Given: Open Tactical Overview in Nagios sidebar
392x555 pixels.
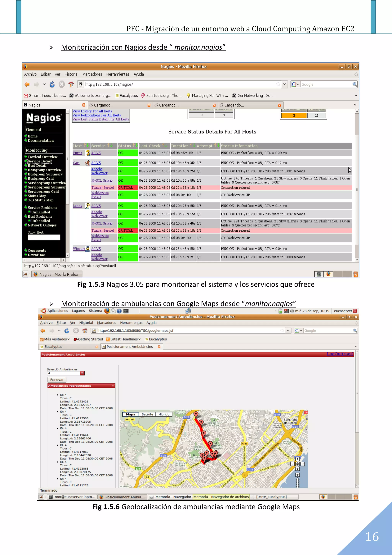Looking at the screenshot, I should click(42, 157).
